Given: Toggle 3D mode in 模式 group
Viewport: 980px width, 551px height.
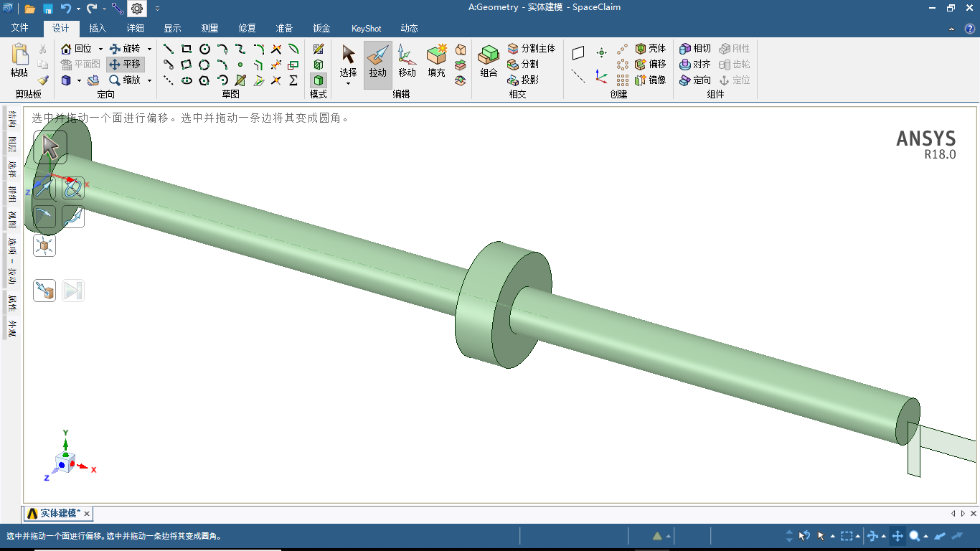Looking at the screenshot, I should 318,80.
